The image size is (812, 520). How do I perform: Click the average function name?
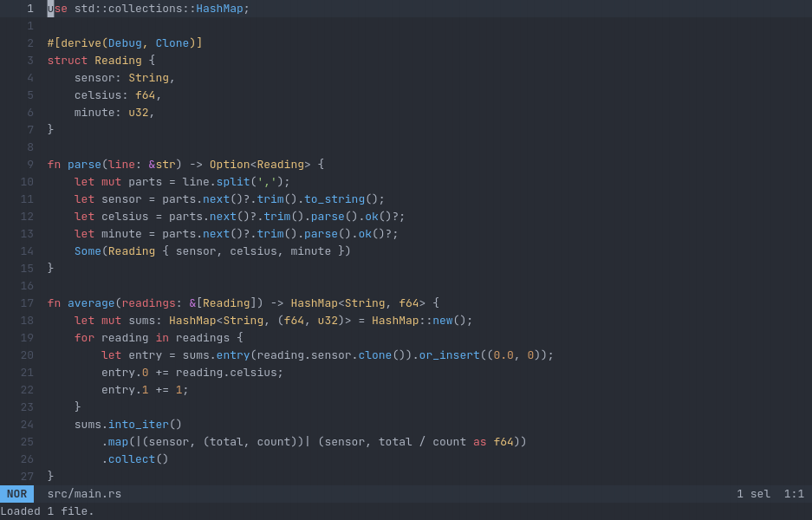91,303
